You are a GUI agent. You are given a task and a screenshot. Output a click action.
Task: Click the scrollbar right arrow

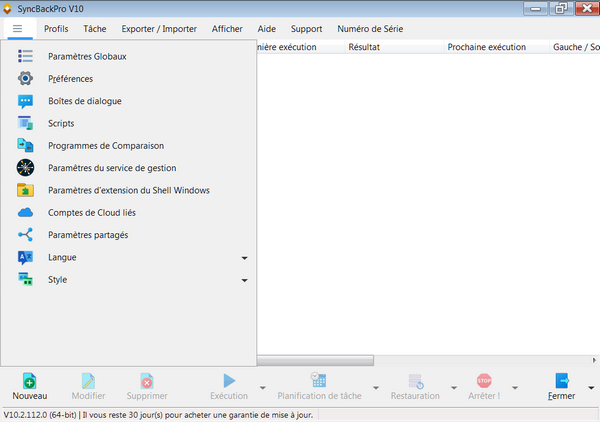[594, 360]
